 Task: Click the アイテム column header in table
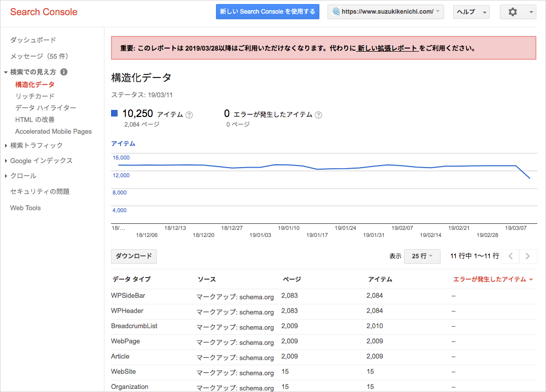[x=380, y=279]
